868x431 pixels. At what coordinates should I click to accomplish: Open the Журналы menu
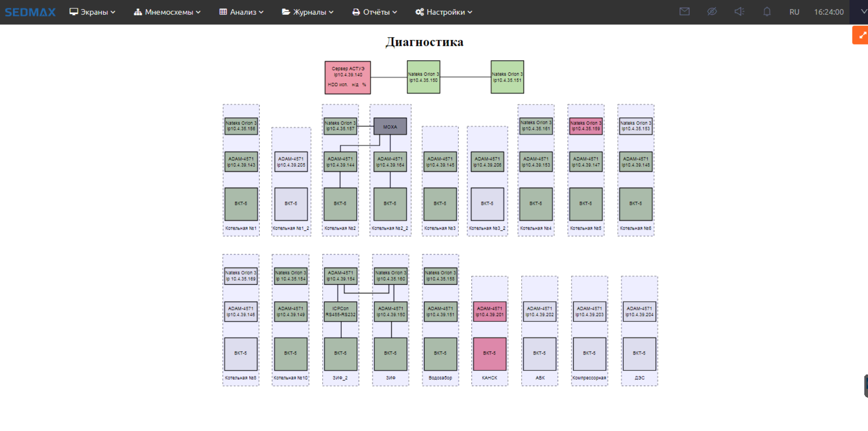tap(307, 12)
